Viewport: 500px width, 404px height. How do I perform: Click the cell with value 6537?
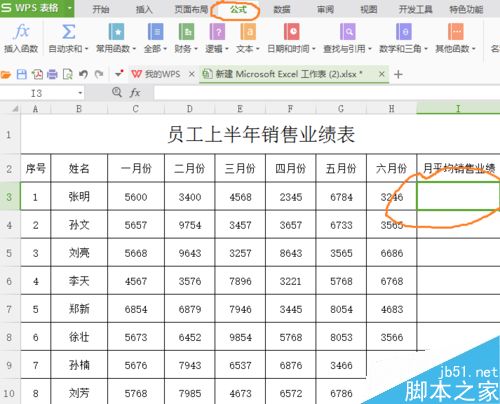(240, 365)
